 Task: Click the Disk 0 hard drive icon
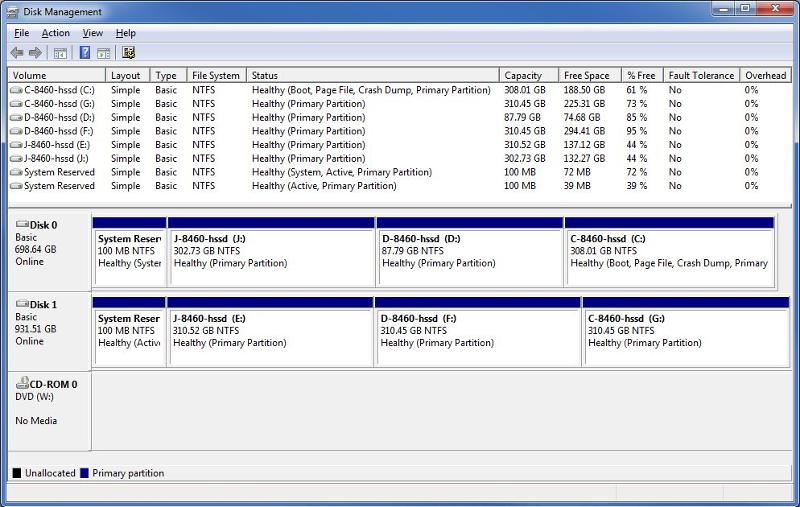coord(22,224)
